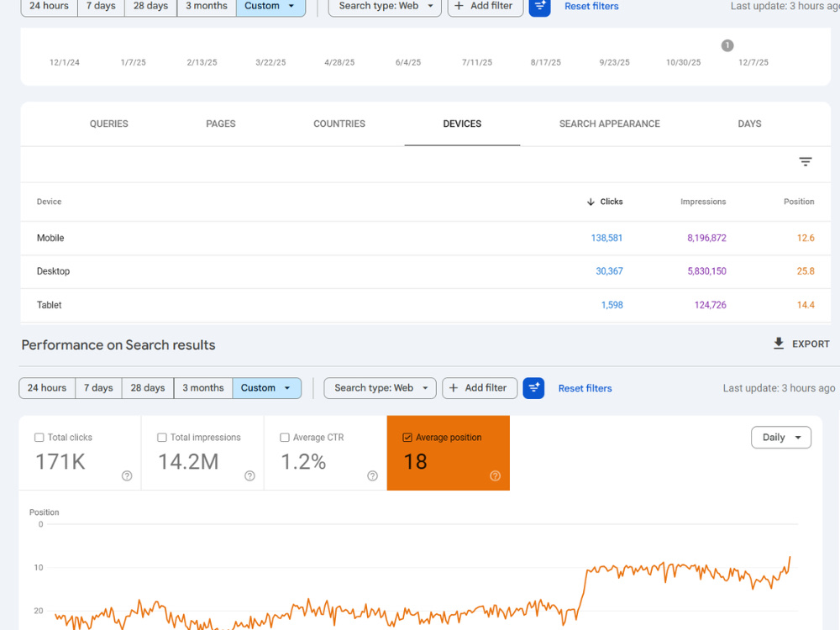Click the Impressions column header
The height and width of the screenshot is (630, 840).
(x=703, y=202)
